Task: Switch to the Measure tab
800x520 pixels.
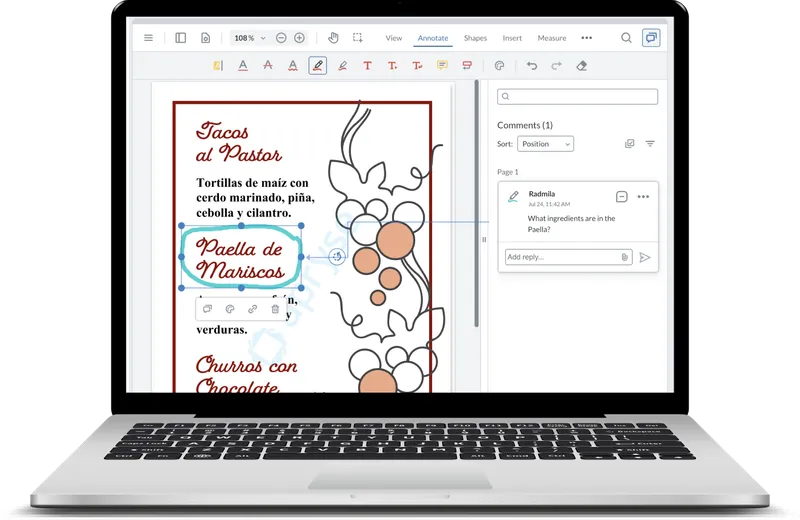Action: [x=552, y=38]
